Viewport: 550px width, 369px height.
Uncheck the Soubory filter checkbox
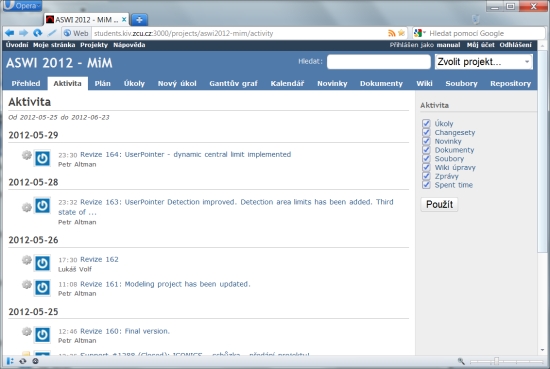[x=426, y=158]
